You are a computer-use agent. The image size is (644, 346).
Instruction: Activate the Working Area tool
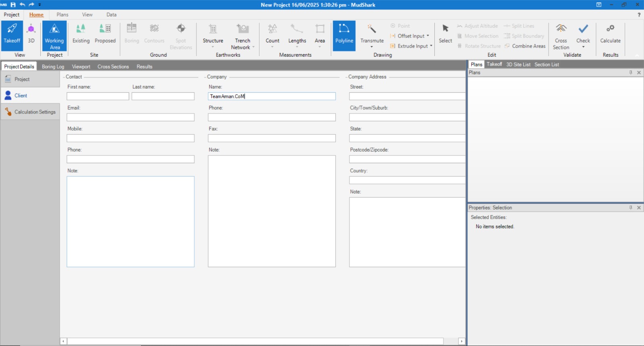coord(54,36)
